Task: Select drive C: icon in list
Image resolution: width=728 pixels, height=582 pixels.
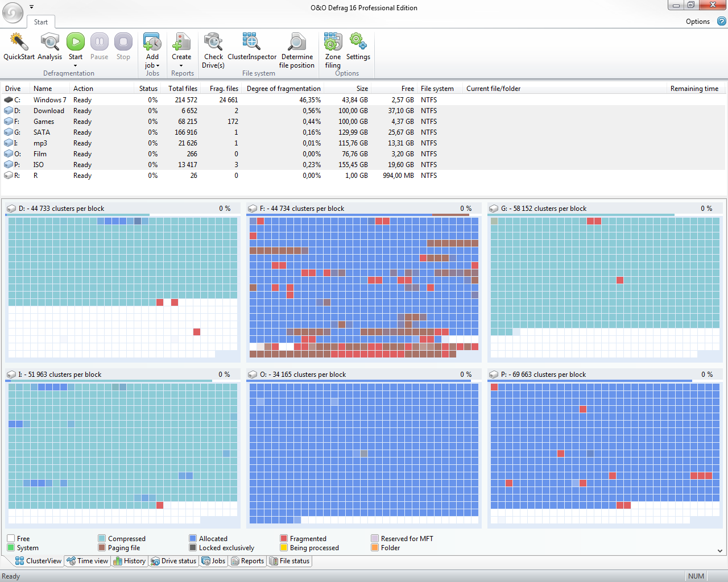Action: (x=9, y=100)
